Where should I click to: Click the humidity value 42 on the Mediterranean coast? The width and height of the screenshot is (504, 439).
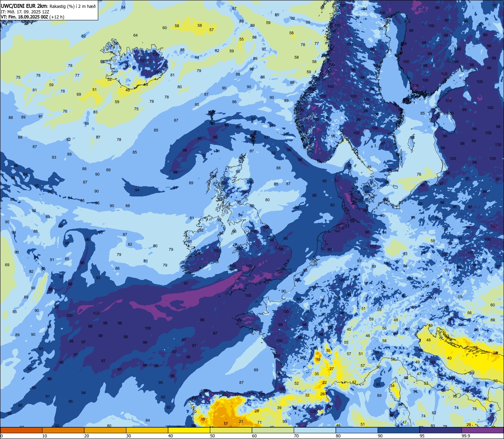pyautogui.click(x=354, y=382)
